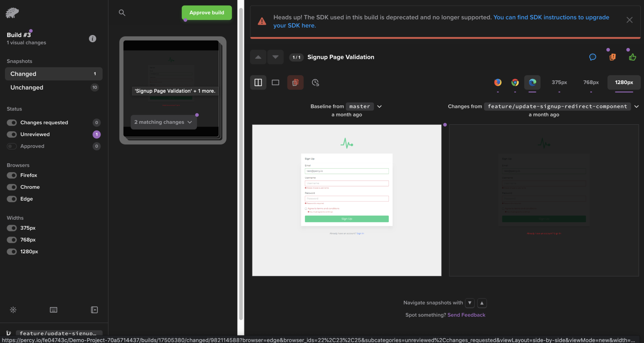
Task: Expand the 2 matching changes dropdown
Action: 163,122
